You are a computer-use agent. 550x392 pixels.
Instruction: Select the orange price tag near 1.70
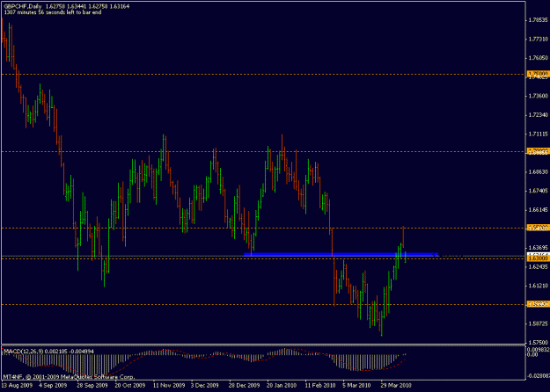pyautogui.click(x=538, y=151)
